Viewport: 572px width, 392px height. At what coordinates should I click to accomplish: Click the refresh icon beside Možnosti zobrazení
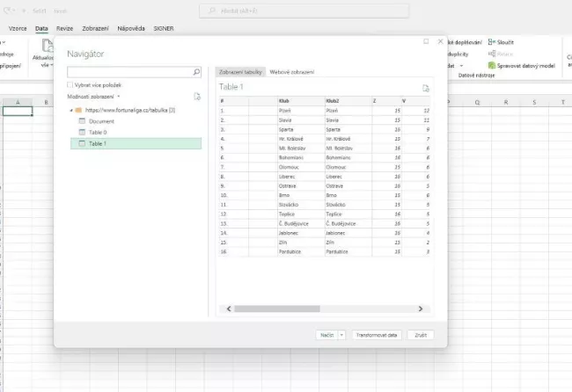coord(198,96)
